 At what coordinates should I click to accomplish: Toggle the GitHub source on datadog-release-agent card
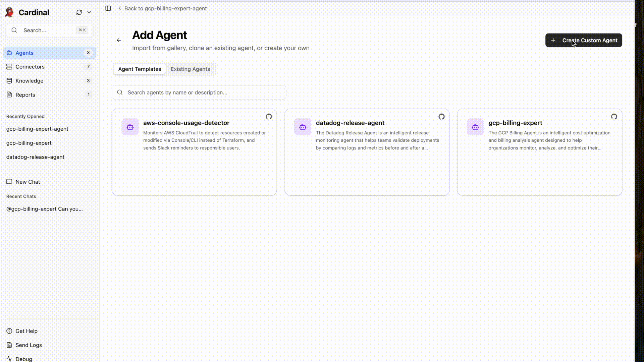coord(441,117)
